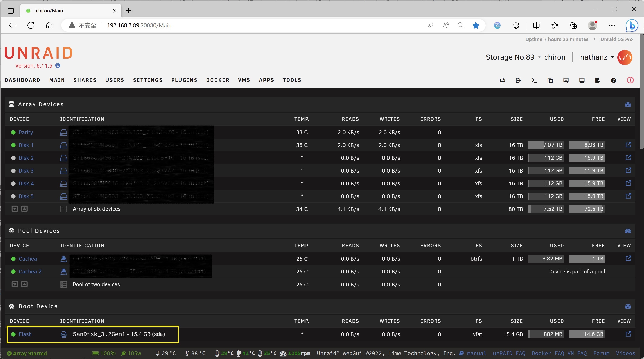Click the red power button icon
Viewport: 644px width, 359px height.
tap(630, 80)
